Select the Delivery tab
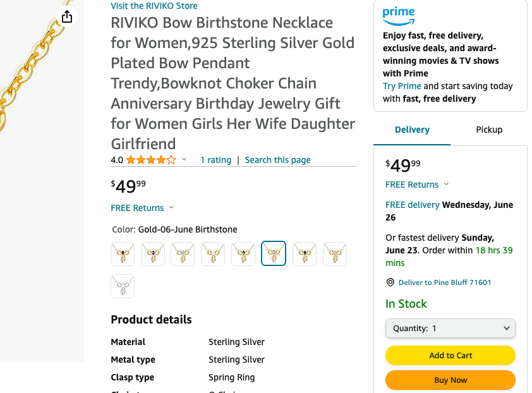This screenshot has width=532, height=393. 412,130
